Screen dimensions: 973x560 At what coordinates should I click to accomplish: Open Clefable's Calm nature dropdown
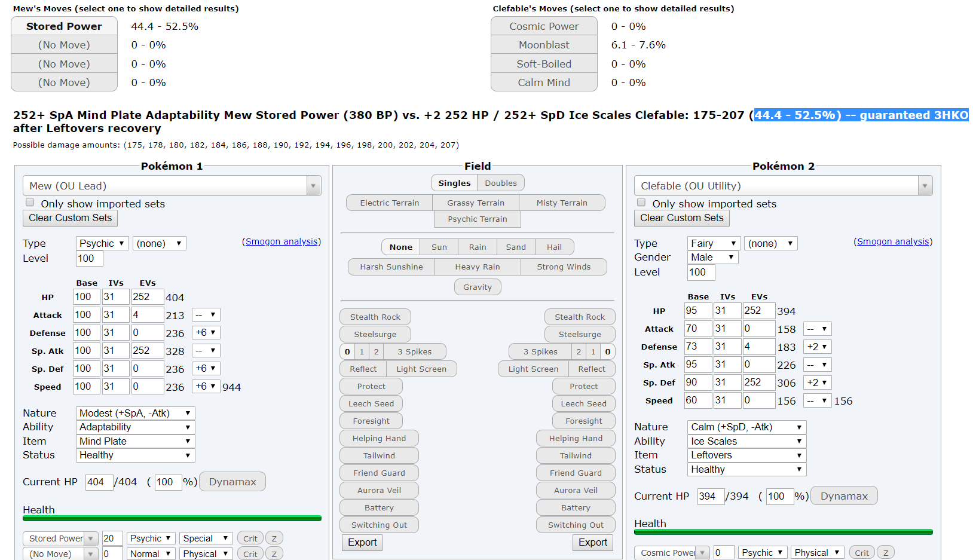747,427
